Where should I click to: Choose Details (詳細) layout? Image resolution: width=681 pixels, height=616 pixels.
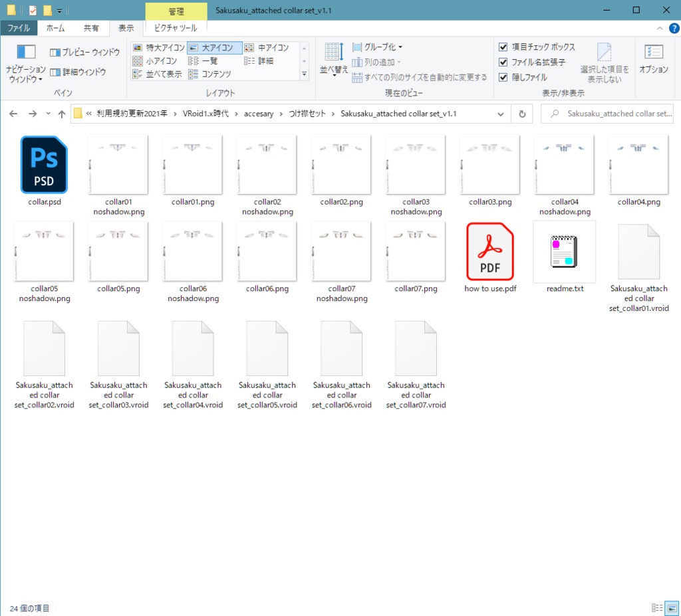(x=259, y=60)
